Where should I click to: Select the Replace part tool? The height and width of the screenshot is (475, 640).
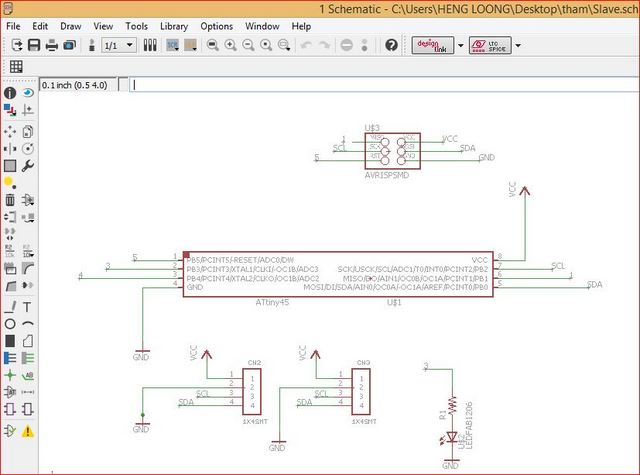(28, 217)
